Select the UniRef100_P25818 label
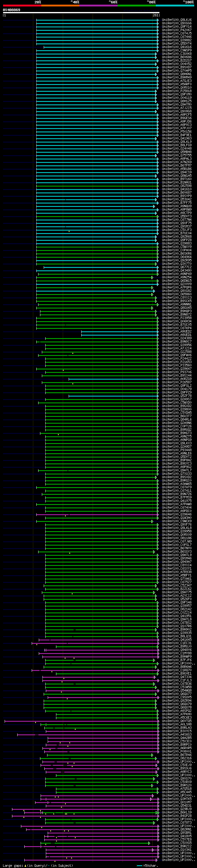The width and height of the screenshot is (197, 868). [x=177, y=91]
